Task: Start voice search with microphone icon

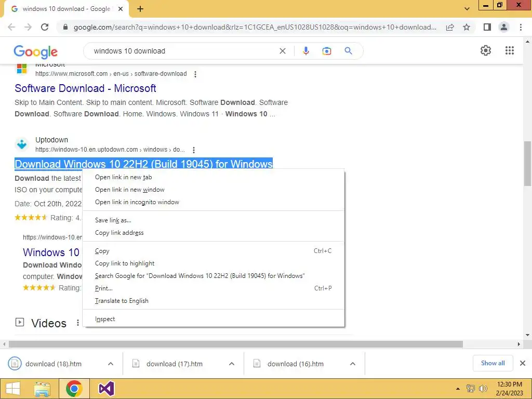Action: coord(305,51)
